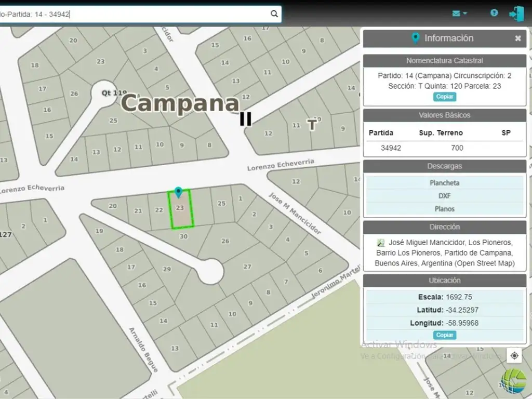Focus the Partida search input field
532x399 pixels.
coord(135,15)
